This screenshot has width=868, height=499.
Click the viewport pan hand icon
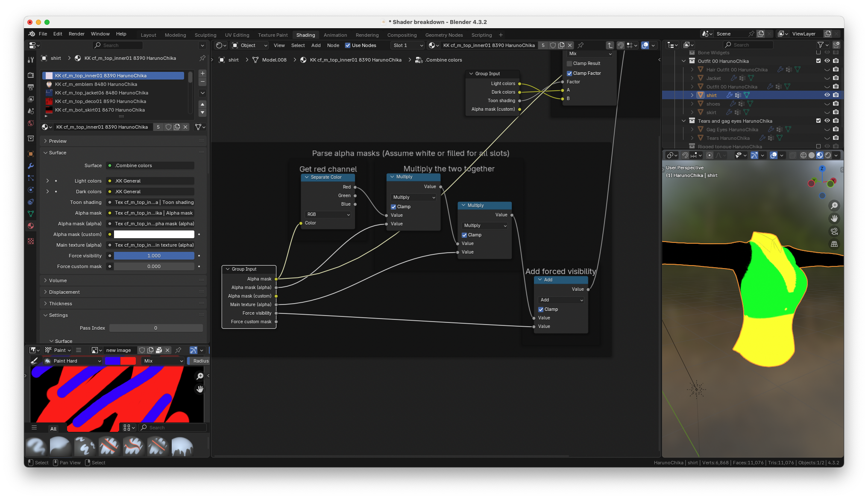834,218
